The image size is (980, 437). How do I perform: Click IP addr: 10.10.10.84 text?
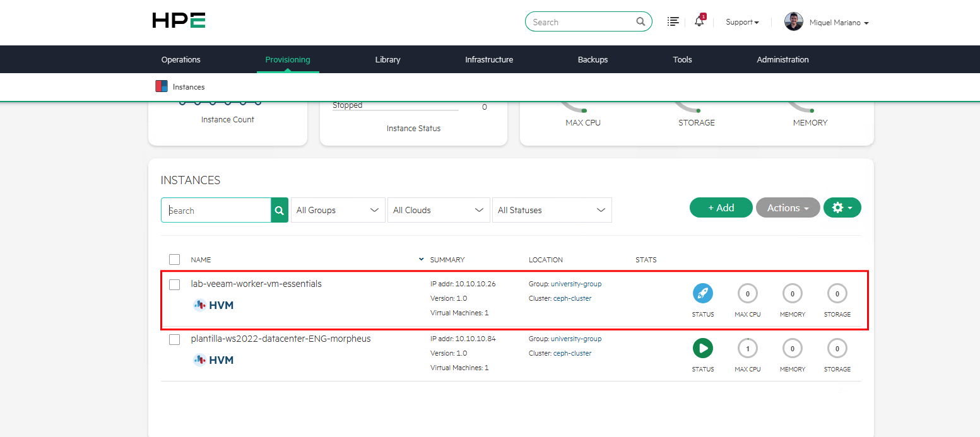tap(463, 339)
